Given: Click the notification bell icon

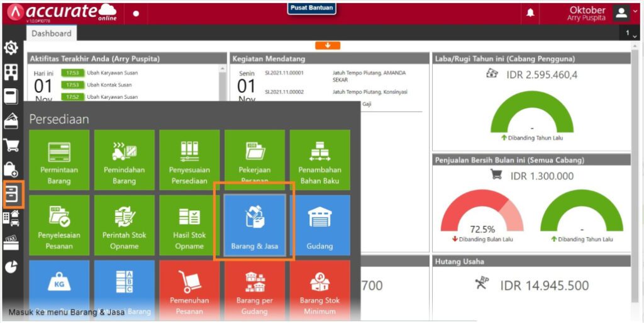Looking at the screenshot, I should pos(530,13).
